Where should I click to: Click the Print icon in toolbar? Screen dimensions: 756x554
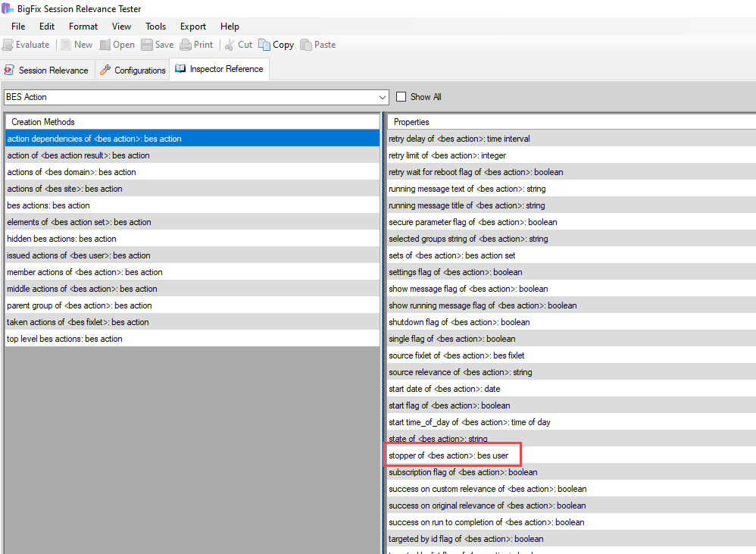186,45
